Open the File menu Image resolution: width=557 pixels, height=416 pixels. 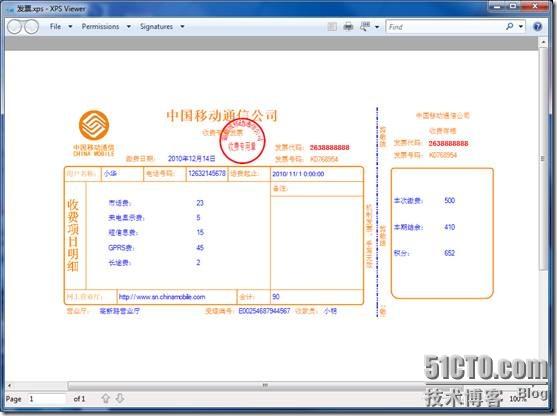(x=55, y=27)
